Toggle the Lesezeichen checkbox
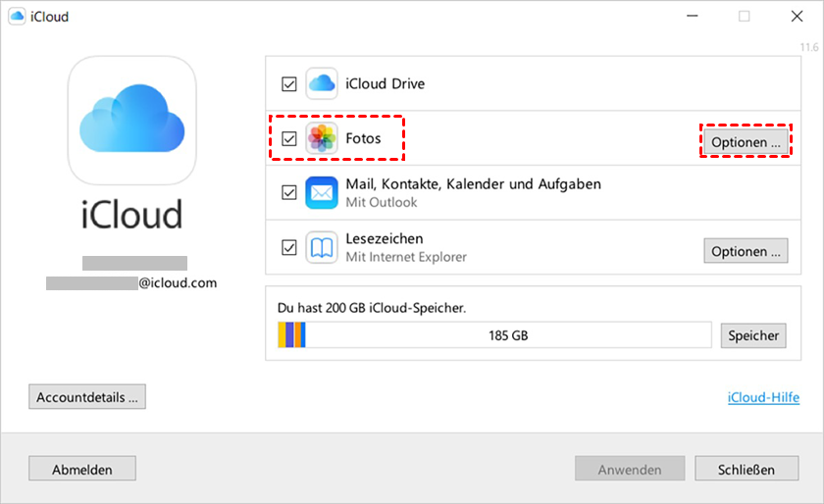The height and width of the screenshot is (504, 824). (x=288, y=247)
